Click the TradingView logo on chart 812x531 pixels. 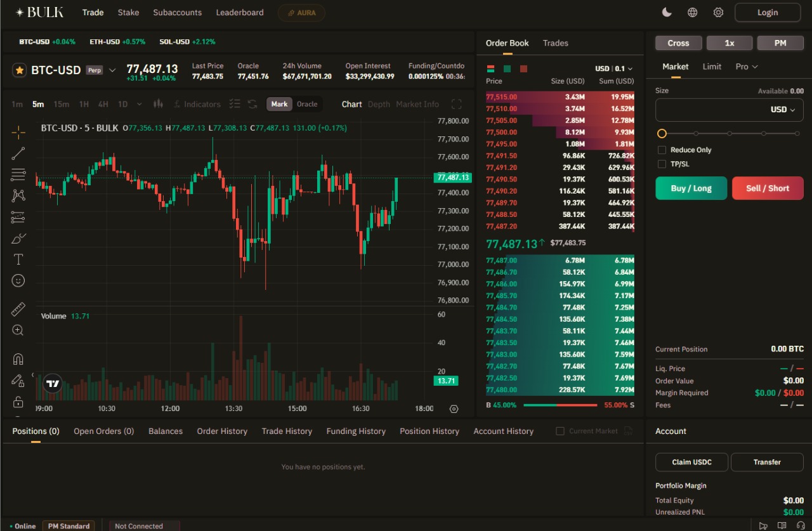[53, 383]
